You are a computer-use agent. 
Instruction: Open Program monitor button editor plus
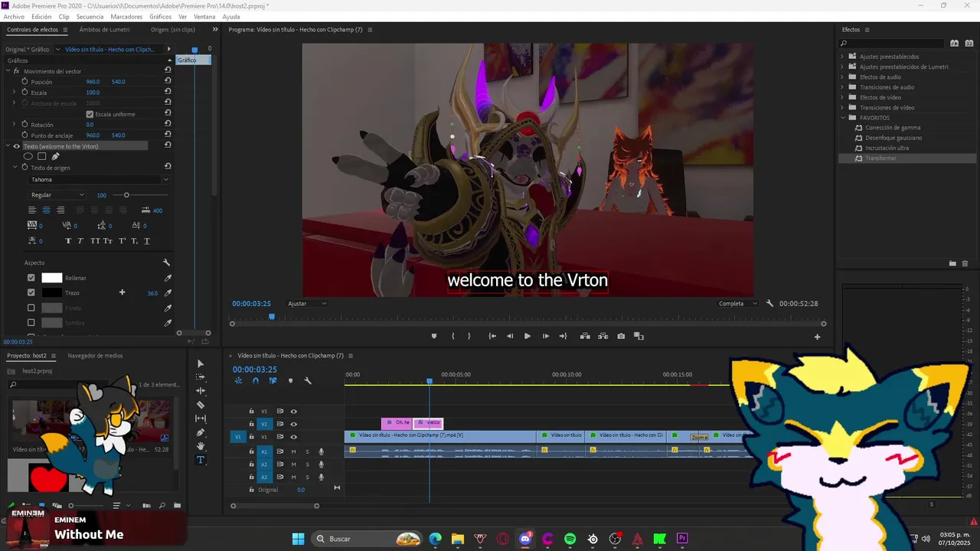(x=817, y=337)
